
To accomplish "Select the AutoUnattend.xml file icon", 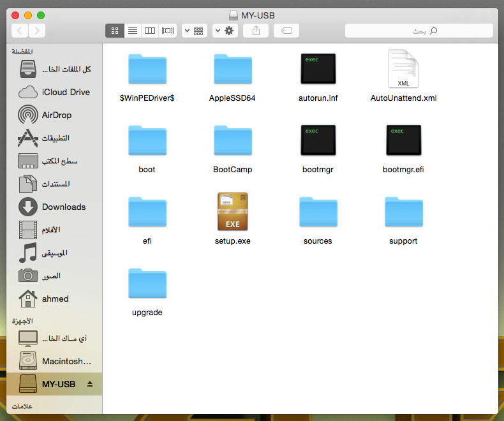I will [403, 68].
